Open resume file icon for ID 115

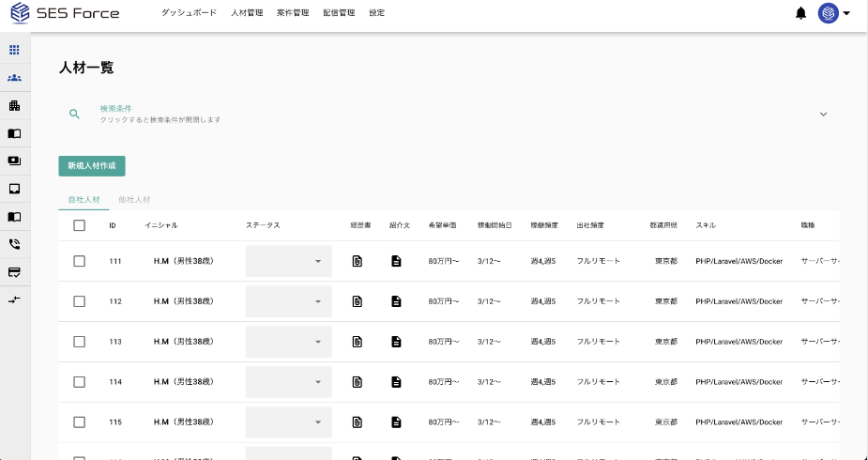(x=358, y=422)
